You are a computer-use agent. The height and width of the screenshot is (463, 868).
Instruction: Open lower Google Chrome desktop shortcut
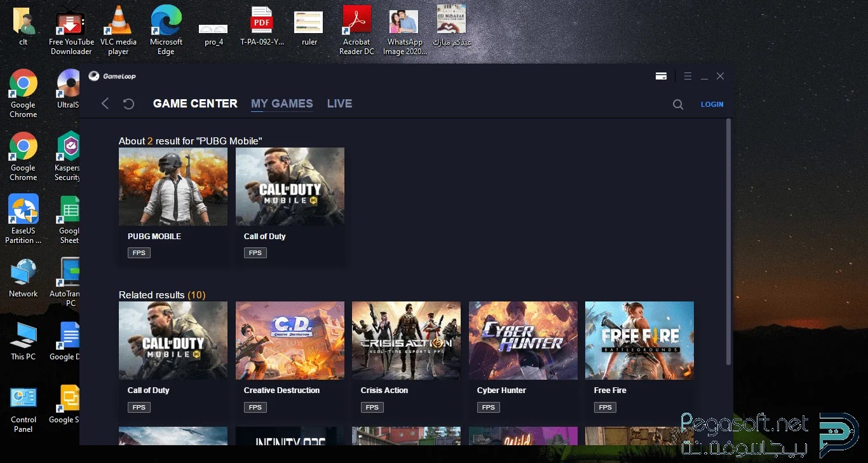tap(24, 156)
